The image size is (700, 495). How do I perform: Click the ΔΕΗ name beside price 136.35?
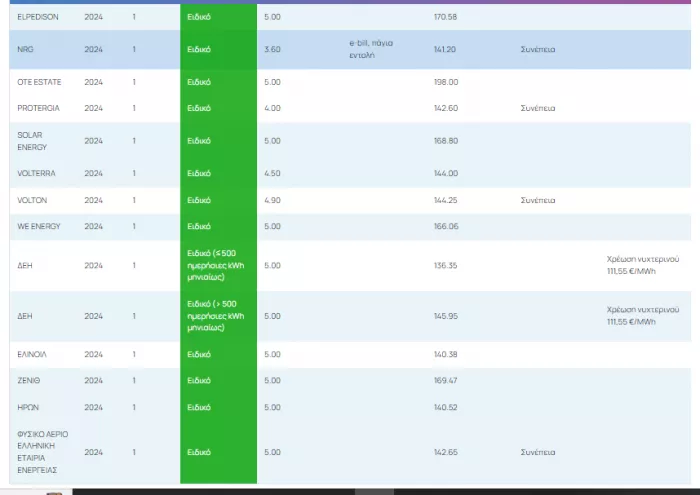point(25,265)
